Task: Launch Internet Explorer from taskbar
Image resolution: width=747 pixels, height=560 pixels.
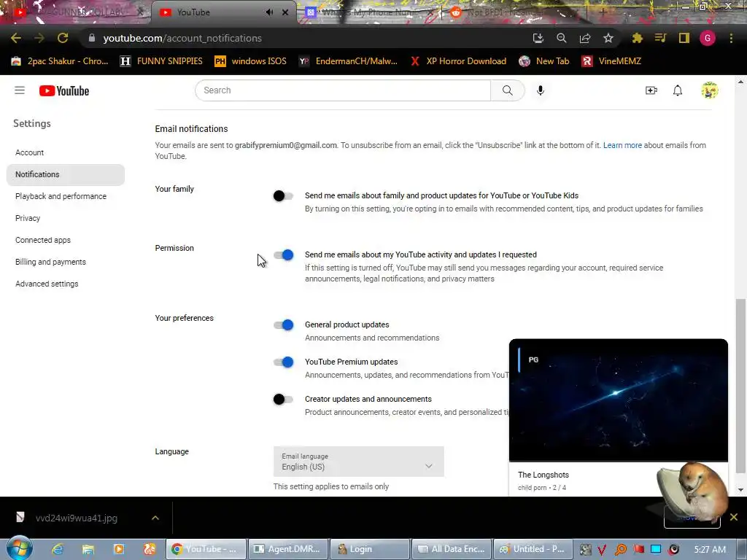Action: pos(58,549)
